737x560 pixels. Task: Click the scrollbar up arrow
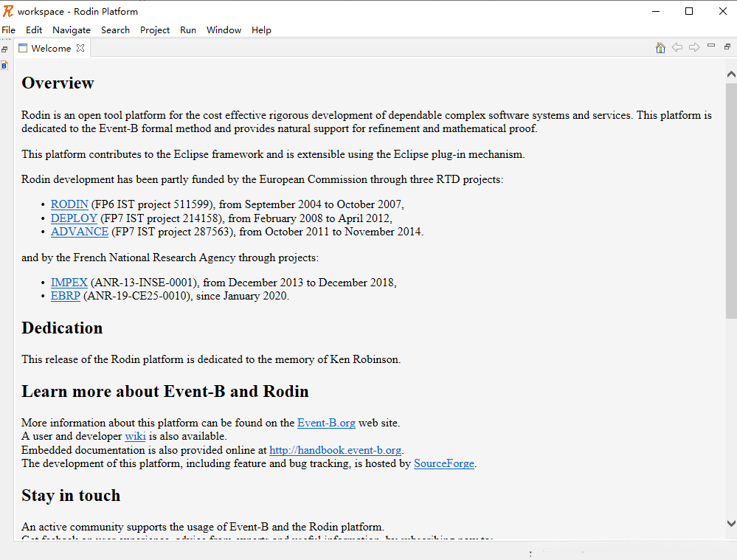coord(731,75)
